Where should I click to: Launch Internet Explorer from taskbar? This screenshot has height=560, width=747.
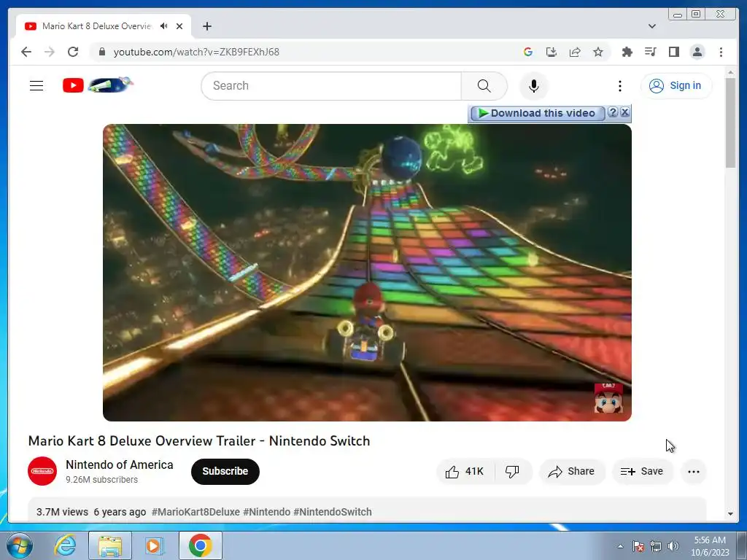[x=65, y=545]
